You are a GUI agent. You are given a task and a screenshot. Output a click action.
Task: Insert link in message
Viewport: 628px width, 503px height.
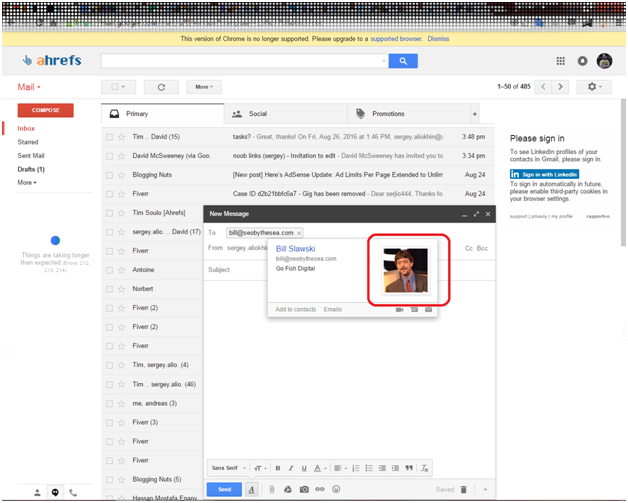pos(320,489)
